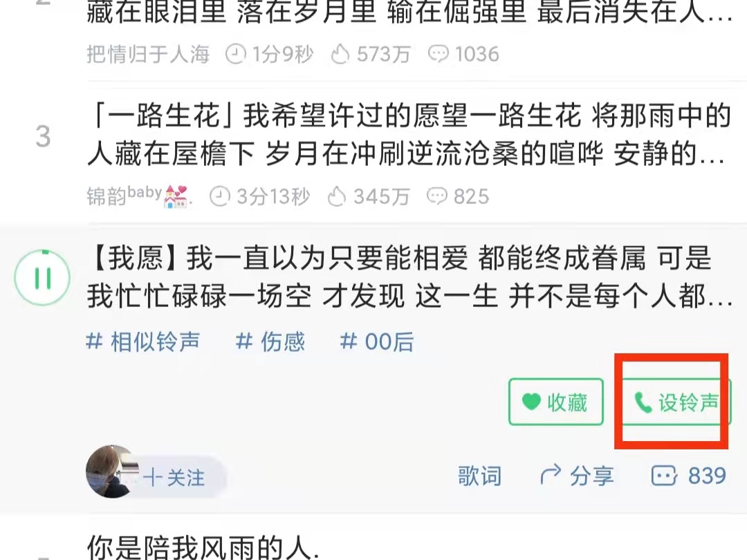The width and height of the screenshot is (747, 560).
Task: Open uploader 把情归于人海 profile
Action: pyautogui.click(x=148, y=54)
